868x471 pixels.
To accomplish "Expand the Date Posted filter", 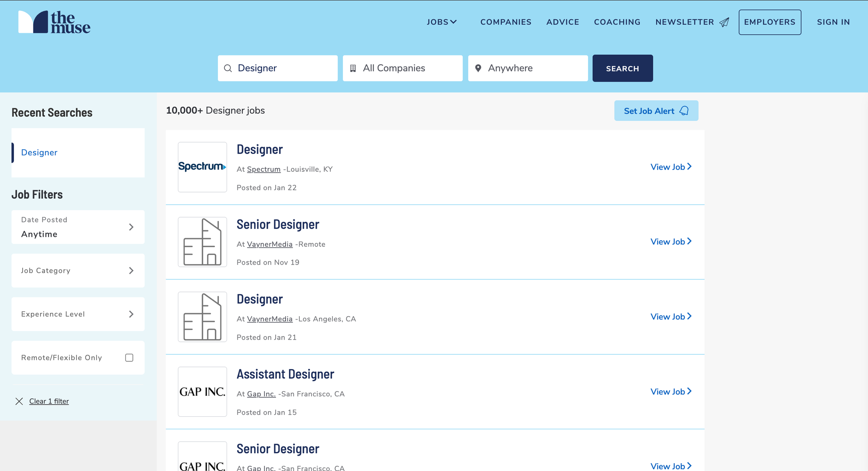I will click(x=78, y=227).
